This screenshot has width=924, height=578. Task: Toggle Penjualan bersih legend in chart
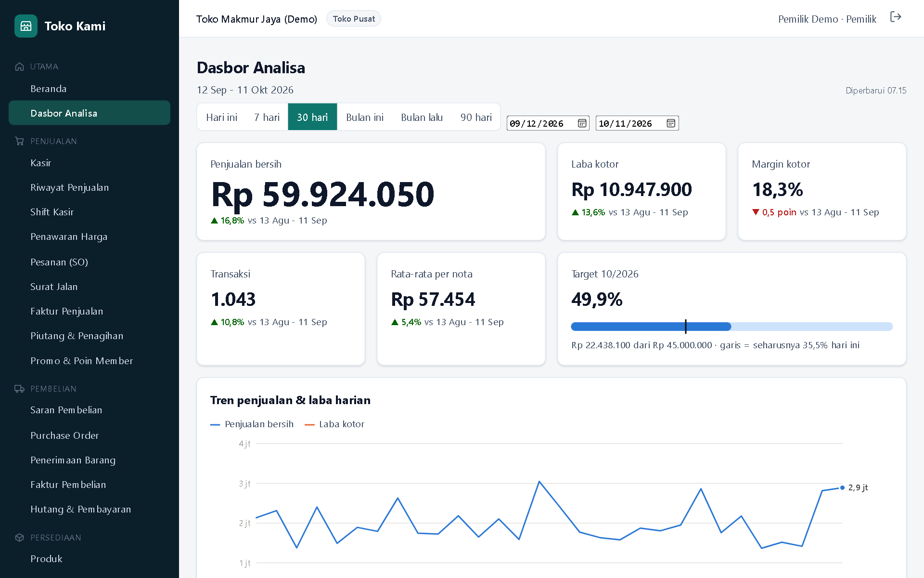[x=252, y=424]
